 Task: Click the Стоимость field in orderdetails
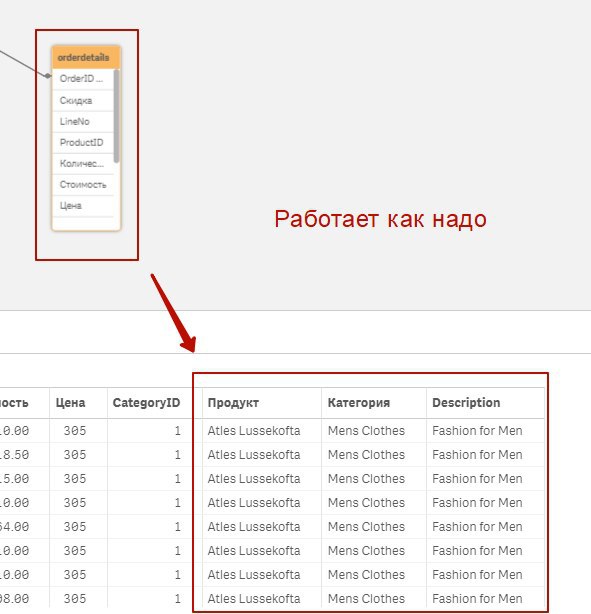click(83, 185)
